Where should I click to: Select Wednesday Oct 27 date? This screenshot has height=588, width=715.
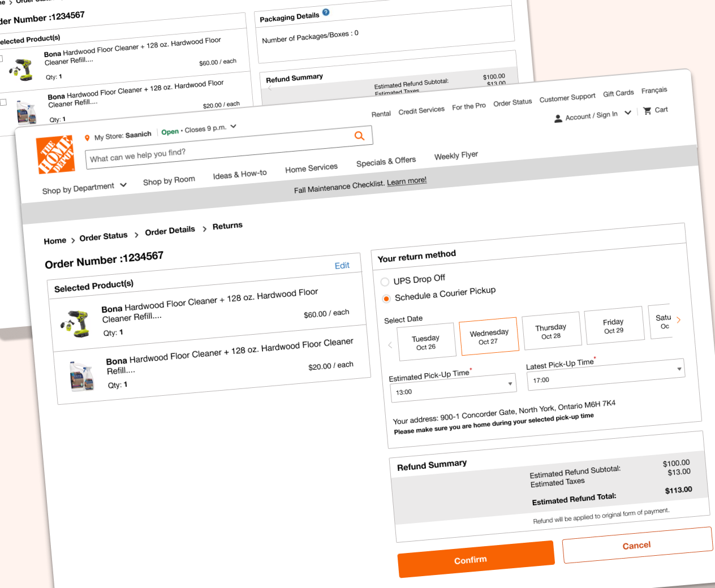pos(489,336)
